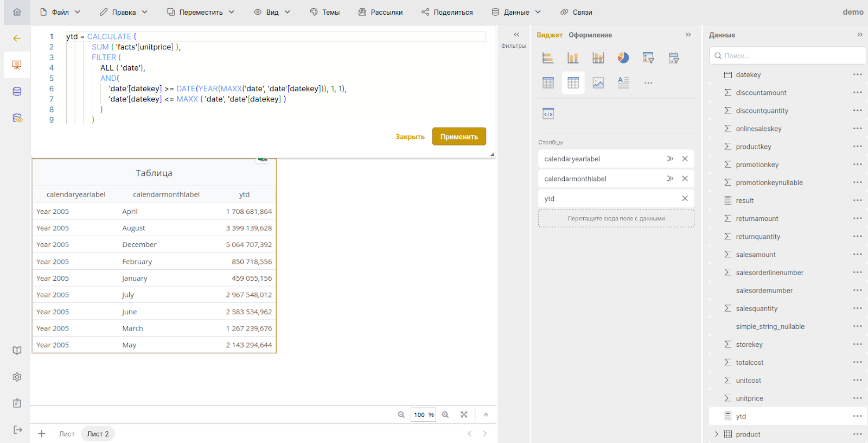868x443 pixels.
Task: Remove the calendaryearlabel column
Action: pyautogui.click(x=685, y=159)
